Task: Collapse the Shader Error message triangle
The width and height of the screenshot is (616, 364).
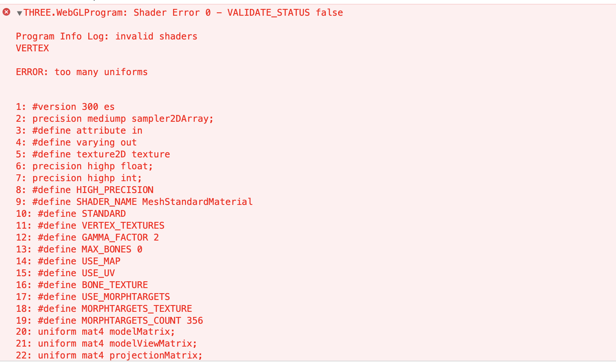Action: click(x=20, y=13)
